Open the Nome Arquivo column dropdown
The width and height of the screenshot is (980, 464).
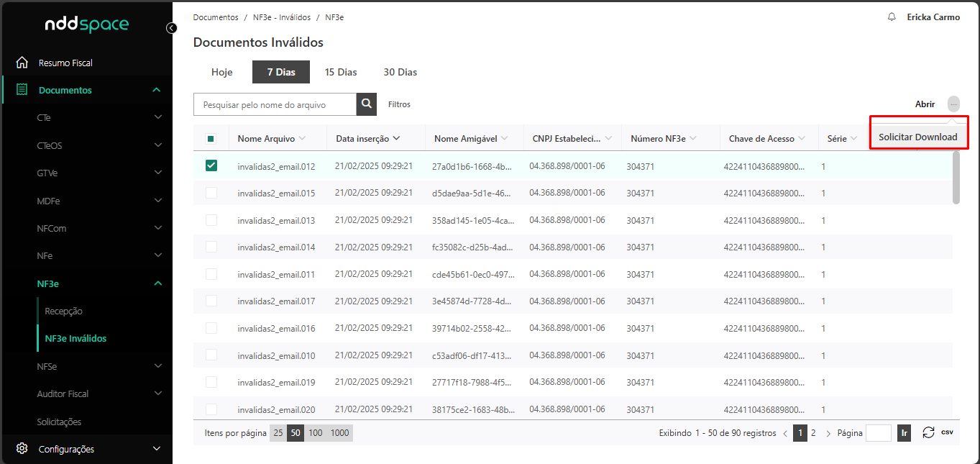click(x=302, y=138)
